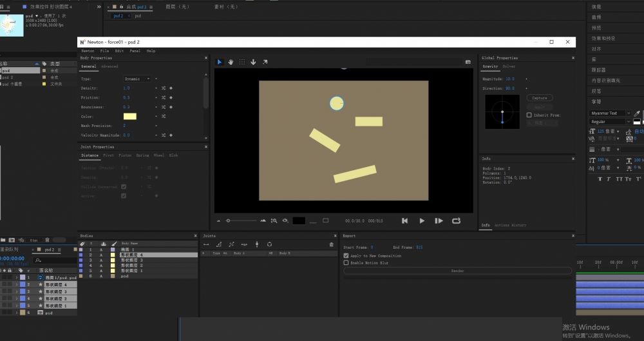Click the camera snapshot icon above preview
Screen dimensions: 644x341
[x=468, y=62]
